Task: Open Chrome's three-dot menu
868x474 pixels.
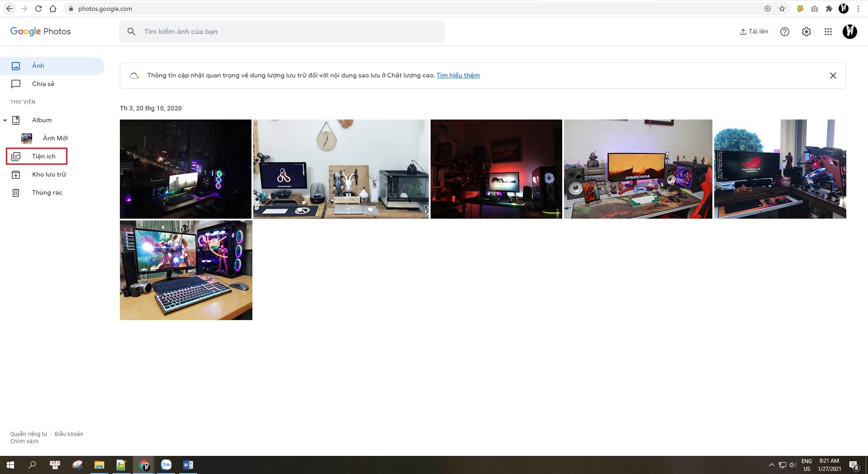Action: coord(858,9)
